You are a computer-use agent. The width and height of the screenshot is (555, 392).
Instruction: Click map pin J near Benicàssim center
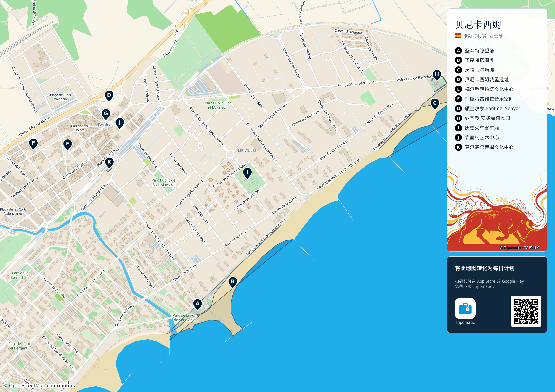point(119,123)
